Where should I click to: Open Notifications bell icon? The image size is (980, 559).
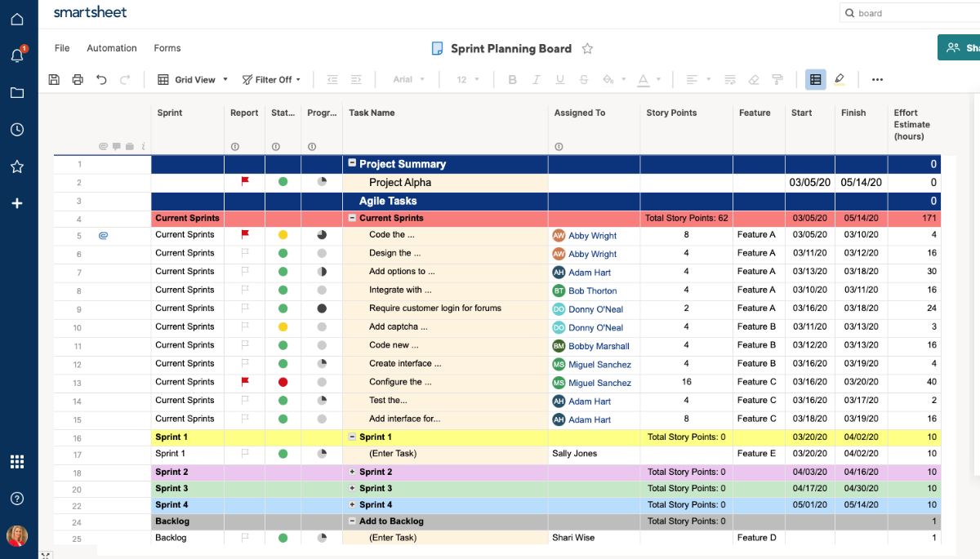(x=16, y=55)
